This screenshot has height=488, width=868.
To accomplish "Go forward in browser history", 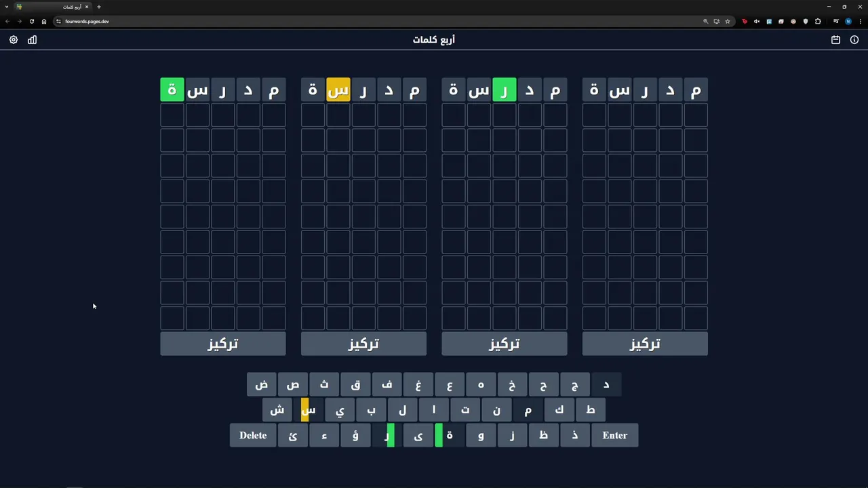I will [19, 21].
